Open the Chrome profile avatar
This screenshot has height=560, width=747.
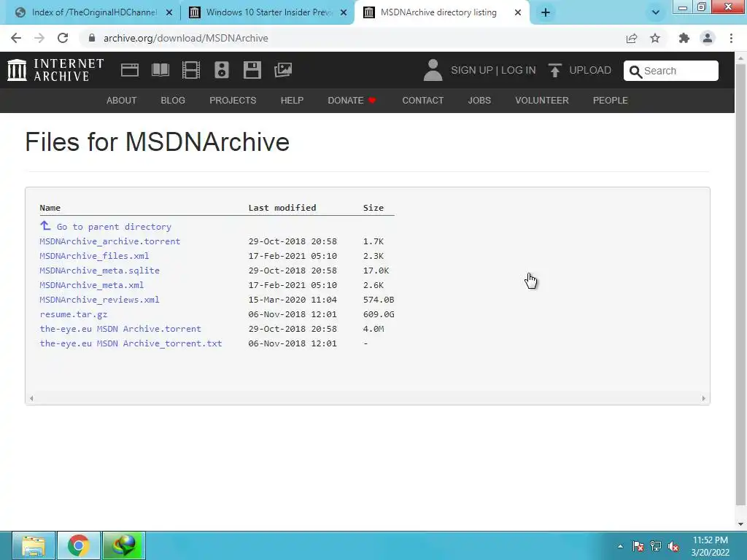708,38
